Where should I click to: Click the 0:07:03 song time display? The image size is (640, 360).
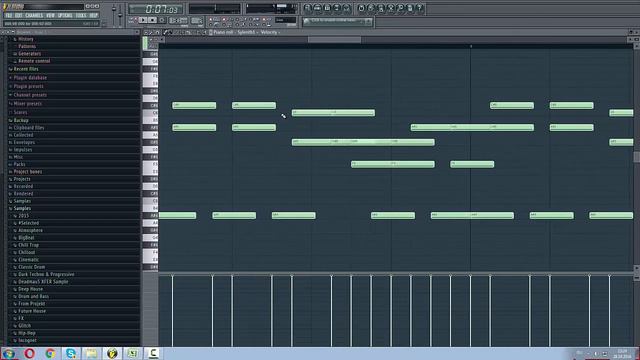click(156, 9)
